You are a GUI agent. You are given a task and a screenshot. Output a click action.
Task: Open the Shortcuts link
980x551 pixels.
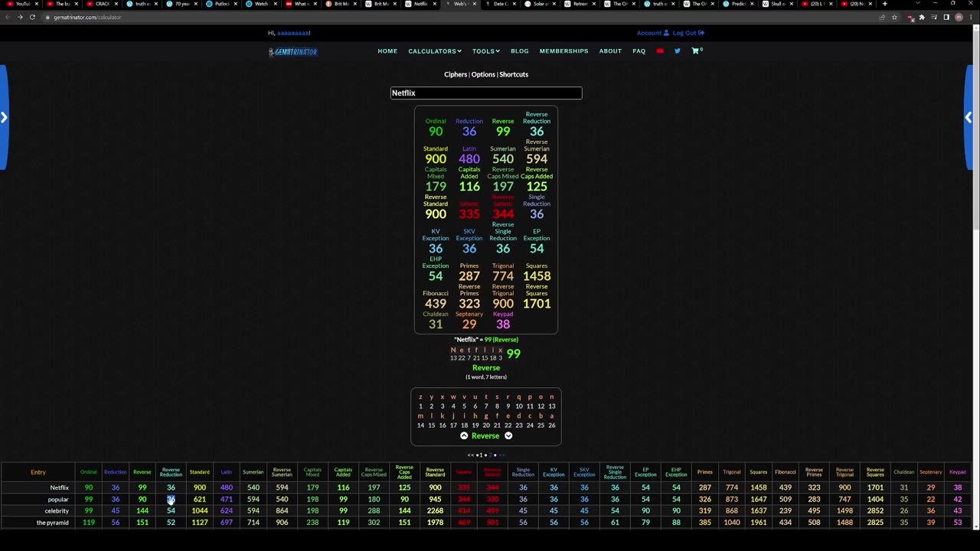(x=514, y=74)
